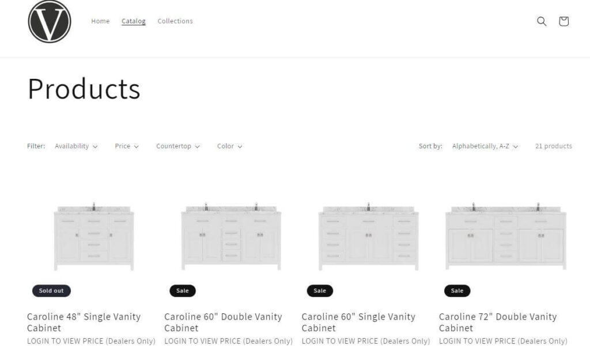
Task: Expand the Availability filter dropdown
Action: coord(77,146)
